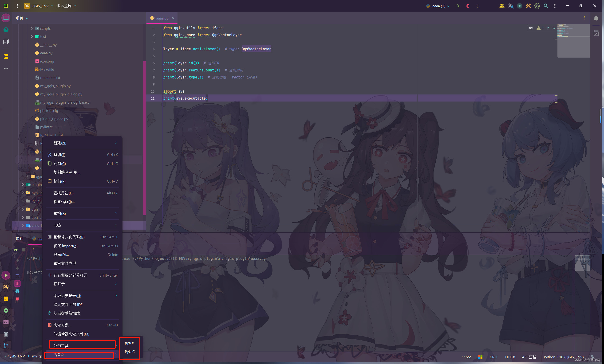Open the Git branch tool window
The width and height of the screenshot is (604, 364).
[x=6, y=346]
